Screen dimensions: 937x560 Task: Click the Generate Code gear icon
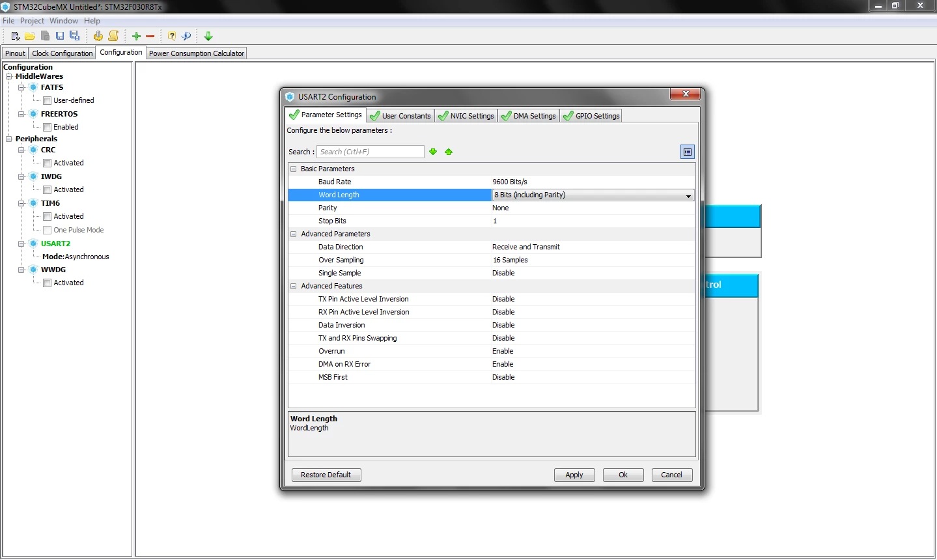click(x=98, y=36)
